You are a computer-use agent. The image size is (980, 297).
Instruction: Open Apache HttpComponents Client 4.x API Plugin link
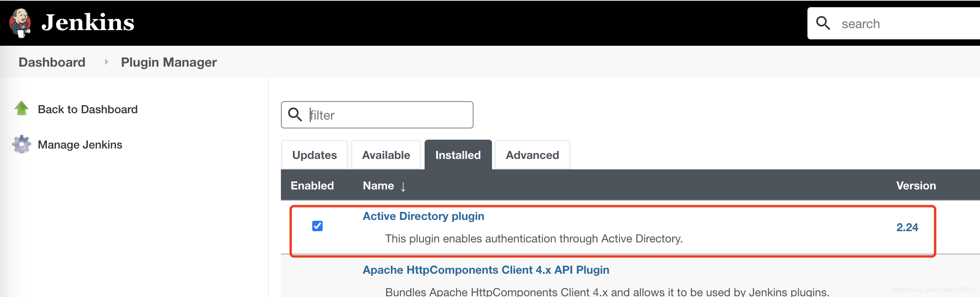(x=486, y=270)
